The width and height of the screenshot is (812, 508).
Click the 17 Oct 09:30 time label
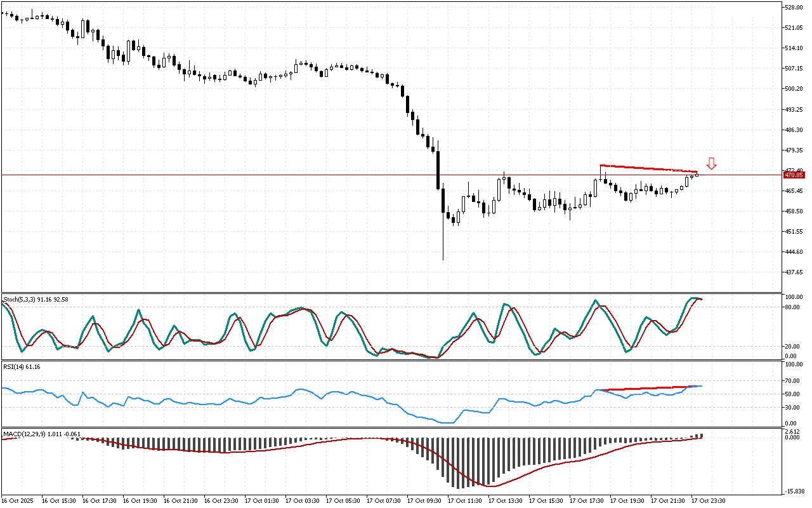(x=424, y=500)
